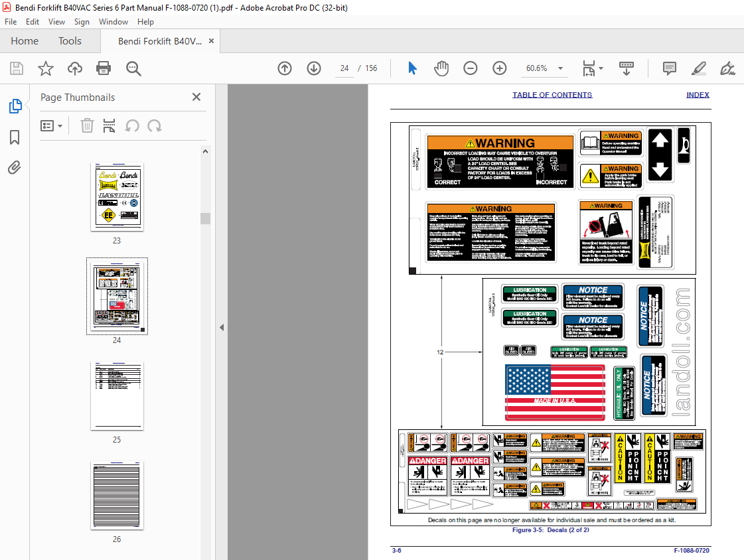
Task: Click the total page count 156
Action: [x=371, y=68]
